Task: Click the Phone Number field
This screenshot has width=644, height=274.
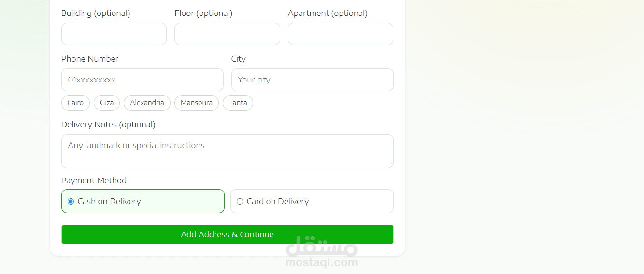Action: click(x=142, y=80)
